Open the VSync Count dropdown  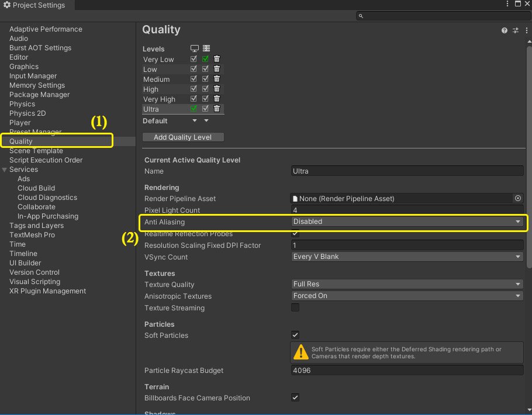(407, 257)
